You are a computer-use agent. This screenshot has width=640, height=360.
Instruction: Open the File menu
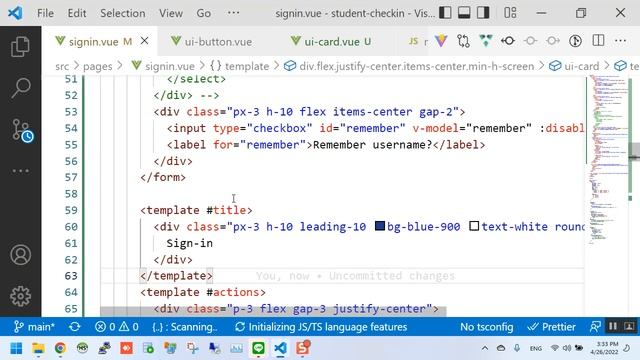(45, 13)
